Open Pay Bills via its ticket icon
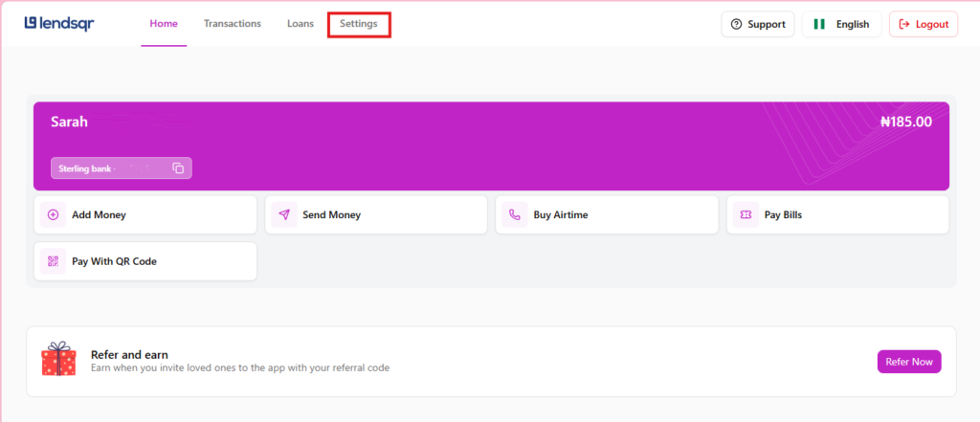This screenshot has width=980, height=422. coord(745,215)
